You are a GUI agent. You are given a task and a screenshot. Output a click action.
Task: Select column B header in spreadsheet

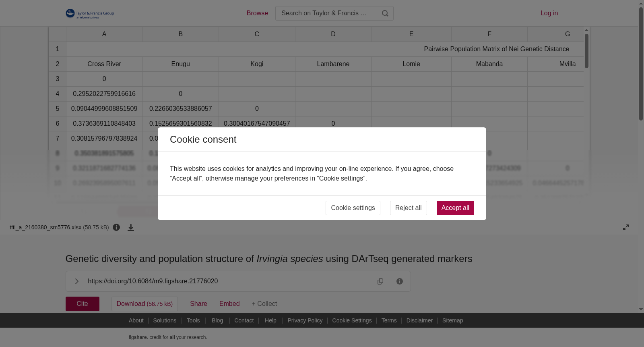(181, 34)
